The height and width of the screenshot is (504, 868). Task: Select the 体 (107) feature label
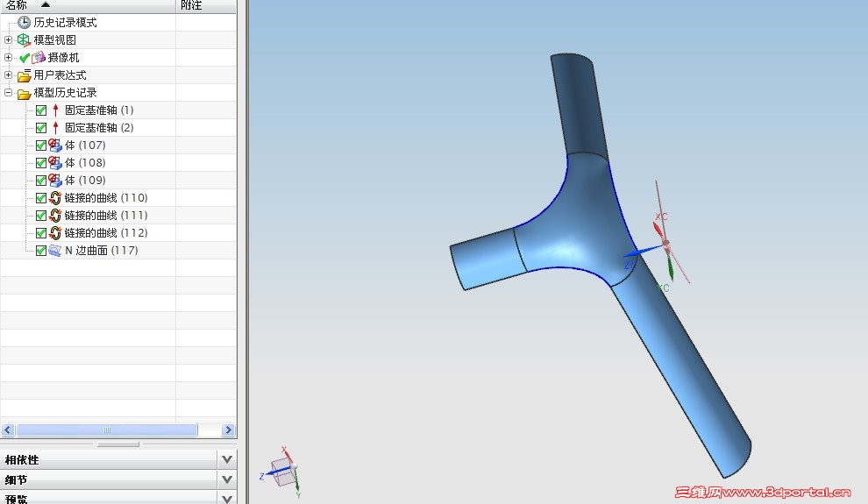[85, 146]
